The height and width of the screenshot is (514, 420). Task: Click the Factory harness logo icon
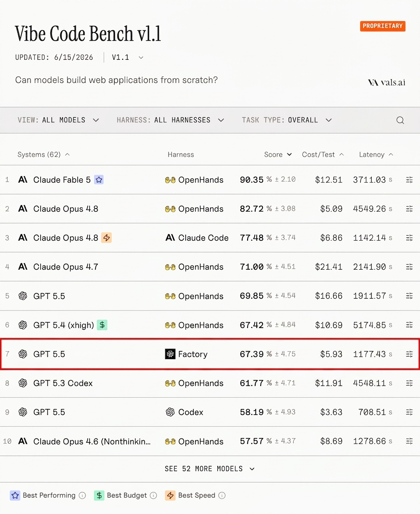tap(170, 354)
